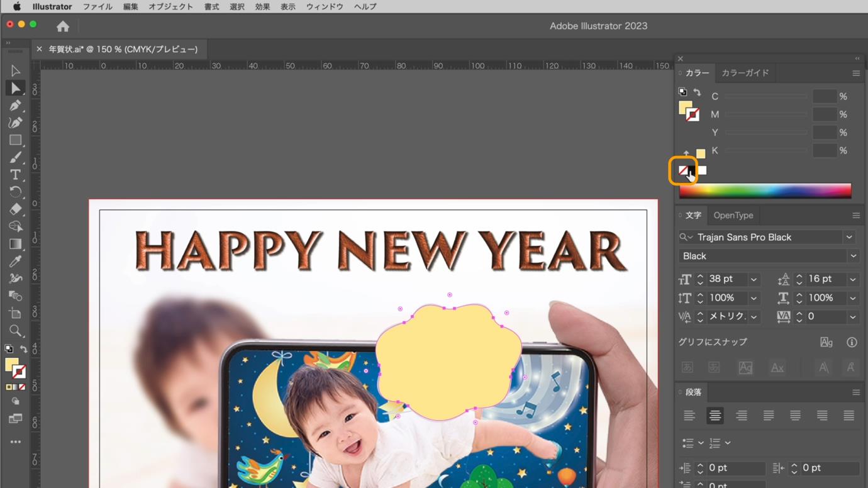Viewport: 868px width, 488px height.
Task: Click the font size field showing 38 pt
Action: tap(728, 279)
